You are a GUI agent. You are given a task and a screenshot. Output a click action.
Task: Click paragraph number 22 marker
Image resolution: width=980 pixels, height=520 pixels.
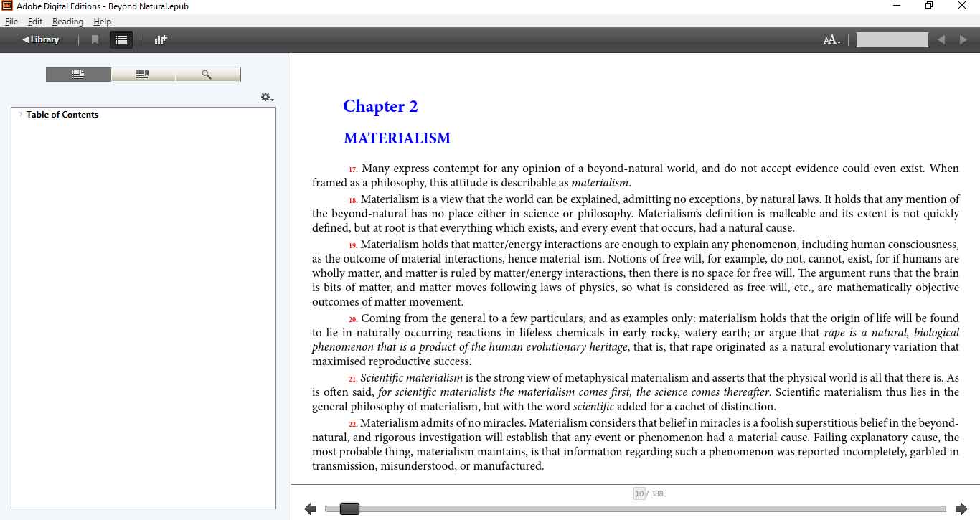353,424
